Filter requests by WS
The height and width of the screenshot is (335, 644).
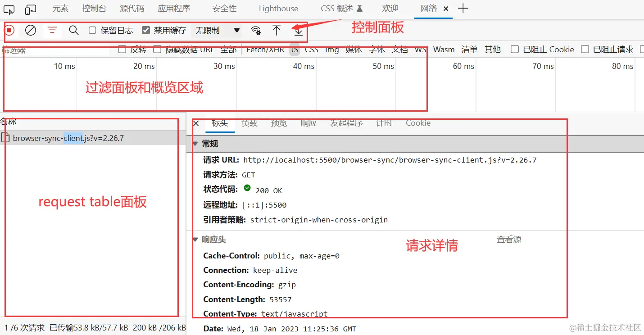coord(421,50)
